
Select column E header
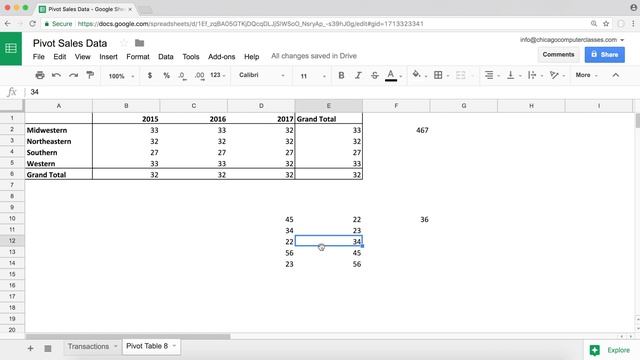329,106
